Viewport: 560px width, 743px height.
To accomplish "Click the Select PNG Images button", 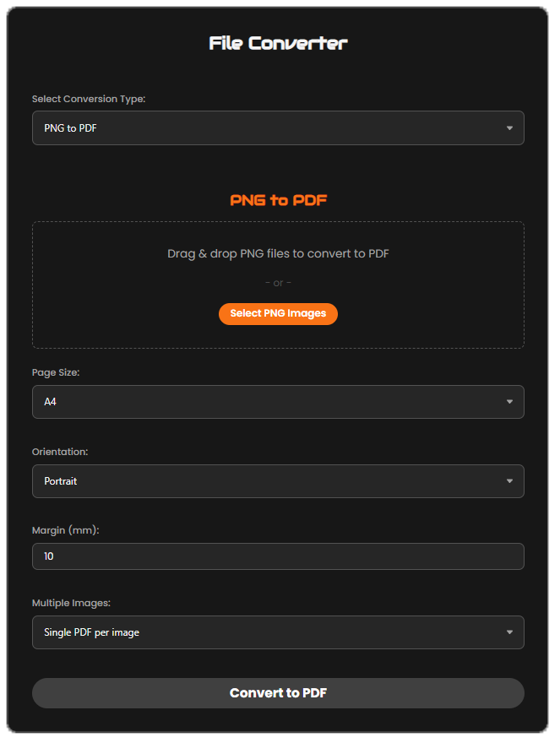I will pyautogui.click(x=278, y=313).
